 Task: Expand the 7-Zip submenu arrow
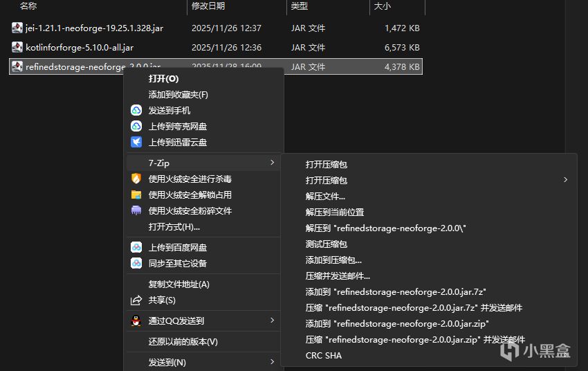273,163
